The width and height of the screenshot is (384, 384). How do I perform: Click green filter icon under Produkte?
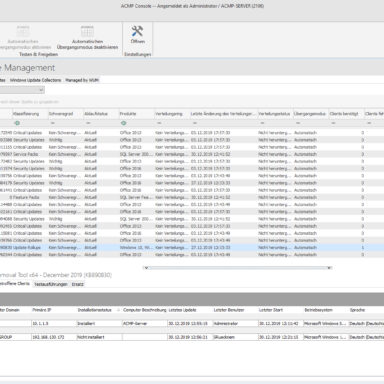(x=124, y=123)
